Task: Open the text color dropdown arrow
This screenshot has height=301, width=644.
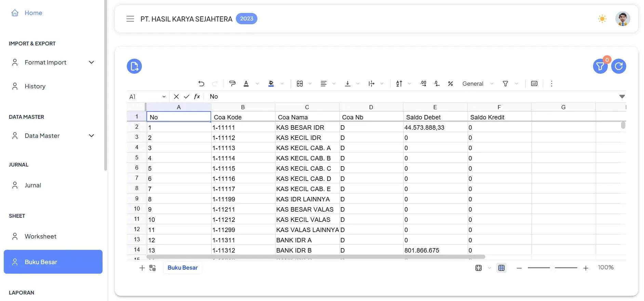Action: point(257,84)
